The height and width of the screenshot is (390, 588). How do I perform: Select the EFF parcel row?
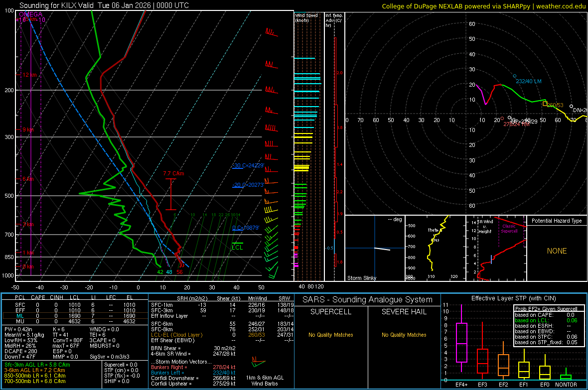pos(75,310)
